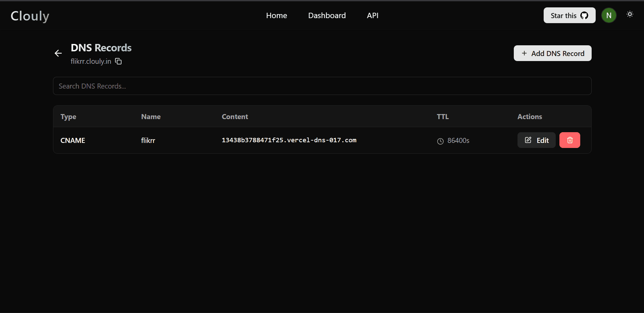Image resolution: width=644 pixels, height=313 pixels.
Task: Click the clock icon beside 86400s
Action: (440, 141)
